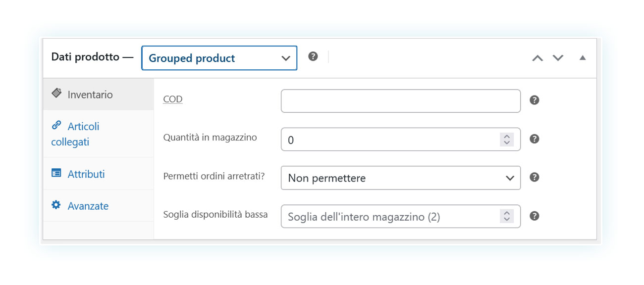Click help icon for Permetti ordini arretrati
This screenshot has height=285, width=644.
[x=534, y=177]
